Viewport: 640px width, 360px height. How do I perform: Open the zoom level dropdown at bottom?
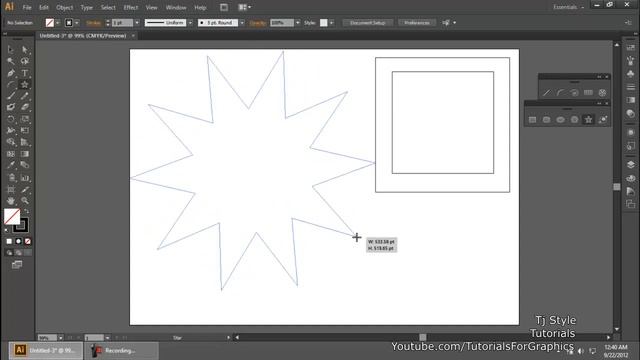[x=60, y=338]
